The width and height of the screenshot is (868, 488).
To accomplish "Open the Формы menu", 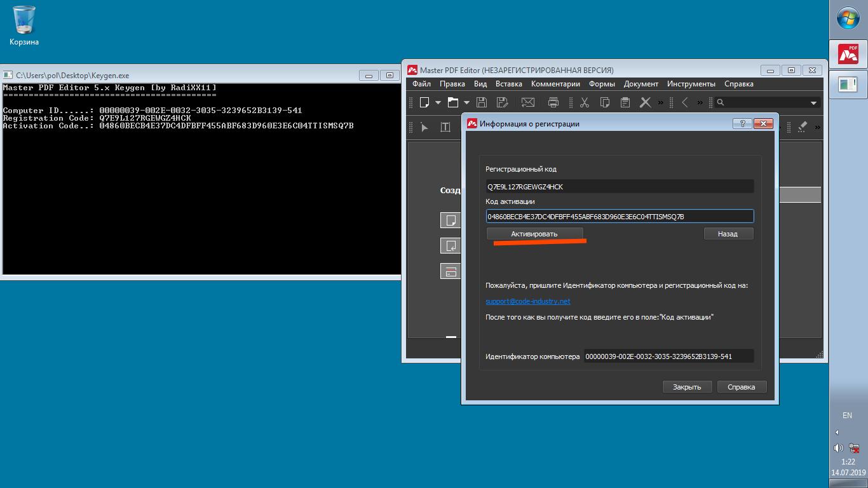I will point(602,84).
